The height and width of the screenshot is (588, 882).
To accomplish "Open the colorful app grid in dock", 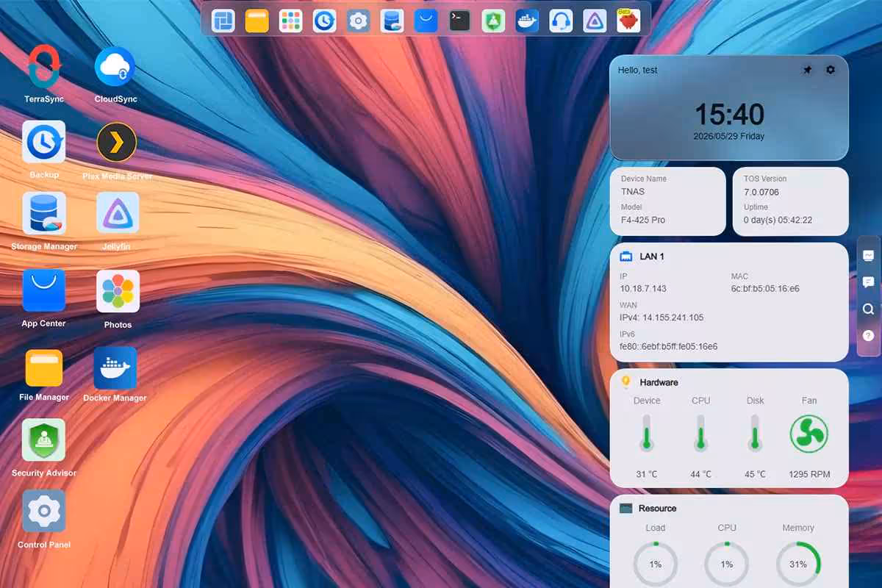I will coord(291,21).
